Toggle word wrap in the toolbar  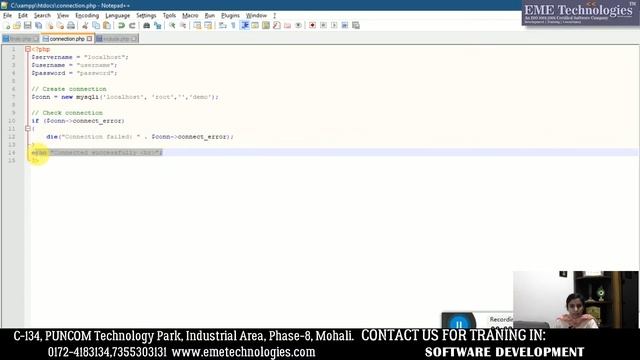click(222, 25)
